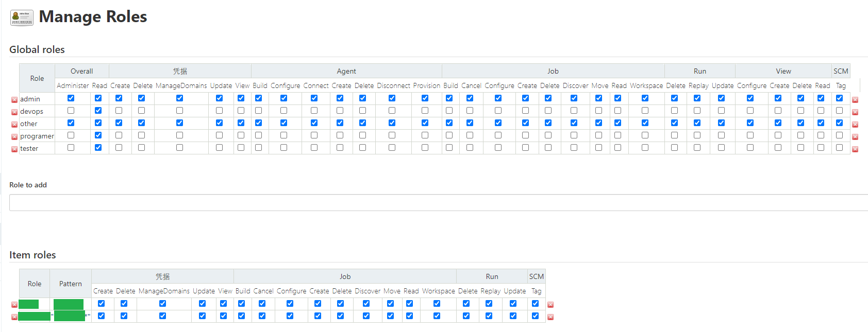Enable Overall Administer for devops
This screenshot has height=332, width=868.
click(x=71, y=110)
